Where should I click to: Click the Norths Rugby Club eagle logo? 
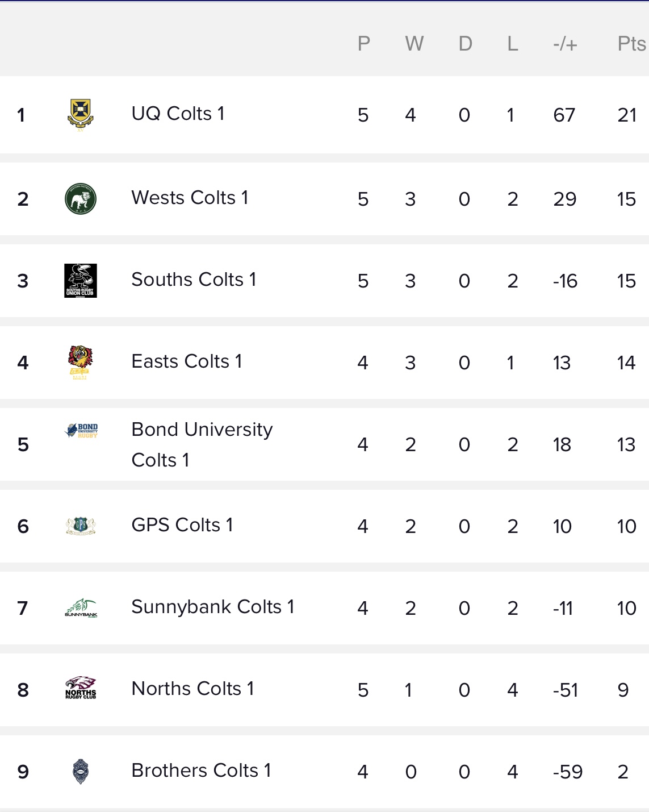click(81, 689)
